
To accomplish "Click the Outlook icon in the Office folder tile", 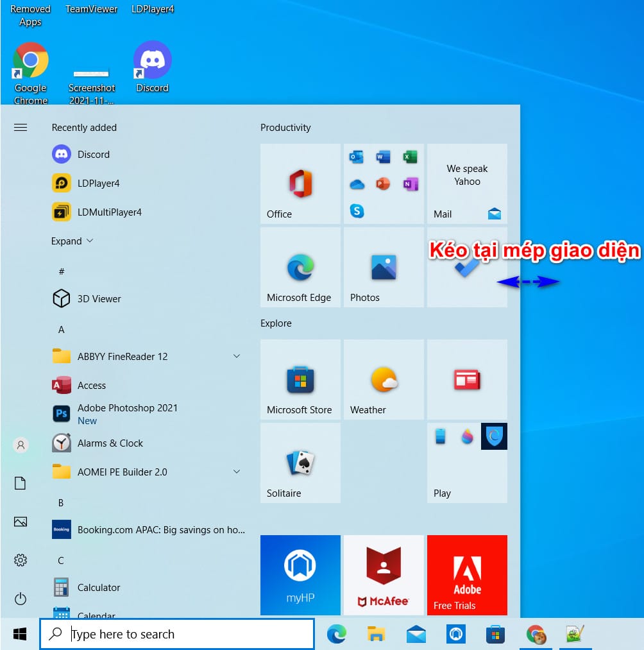I will point(357,157).
